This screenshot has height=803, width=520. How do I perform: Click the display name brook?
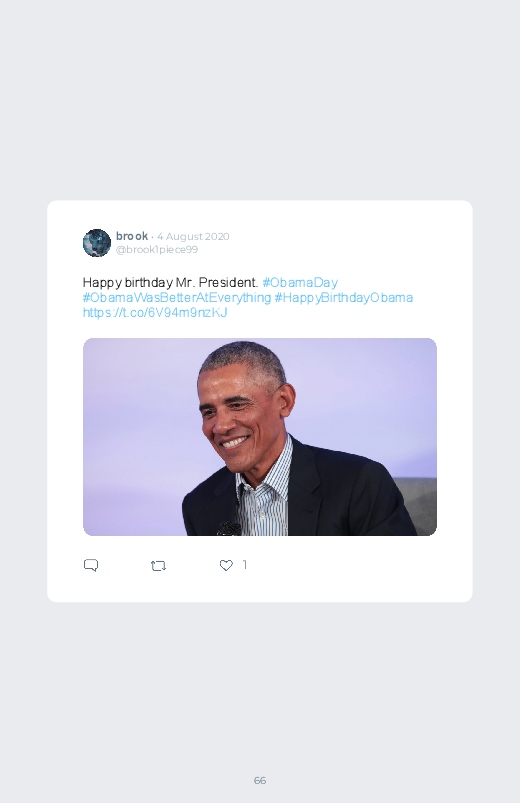click(x=132, y=236)
